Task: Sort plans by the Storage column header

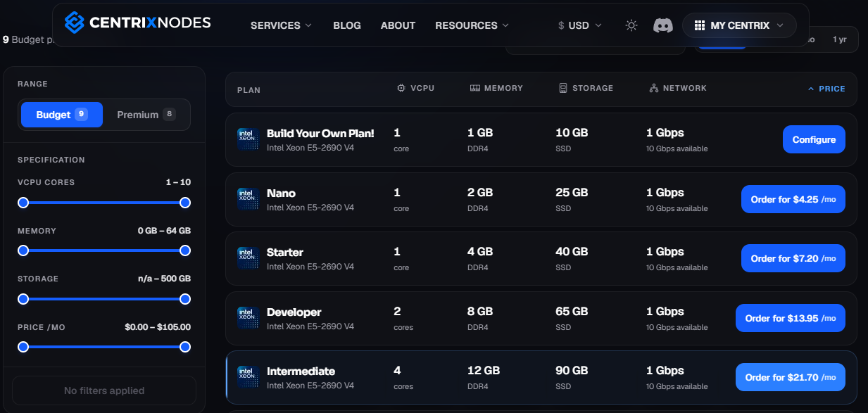Action: 586,89
